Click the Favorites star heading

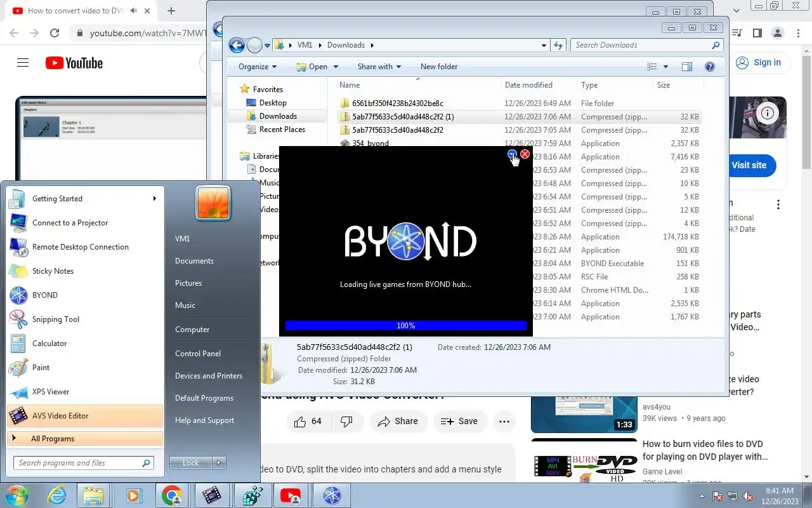pyautogui.click(x=261, y=90)
